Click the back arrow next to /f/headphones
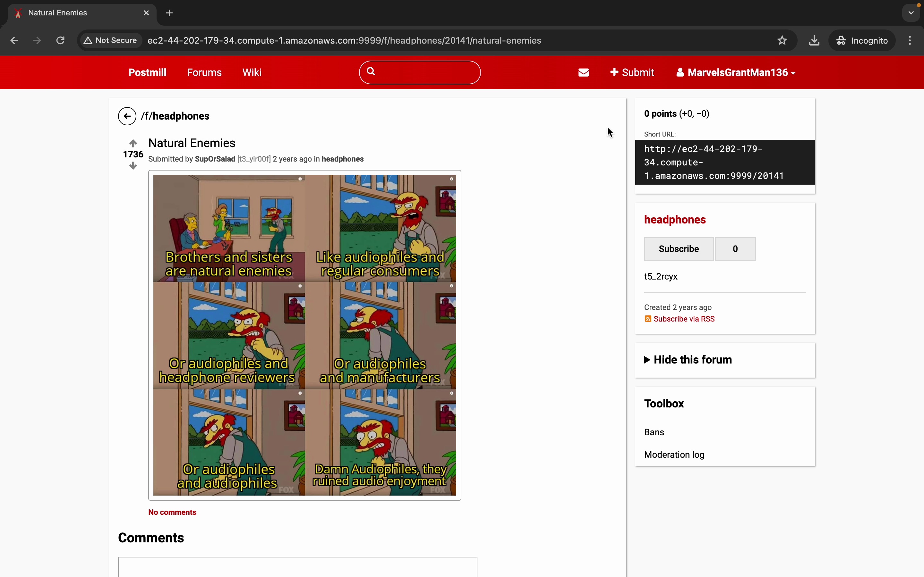This screenshot has height=577, width=924. point(127,116)
